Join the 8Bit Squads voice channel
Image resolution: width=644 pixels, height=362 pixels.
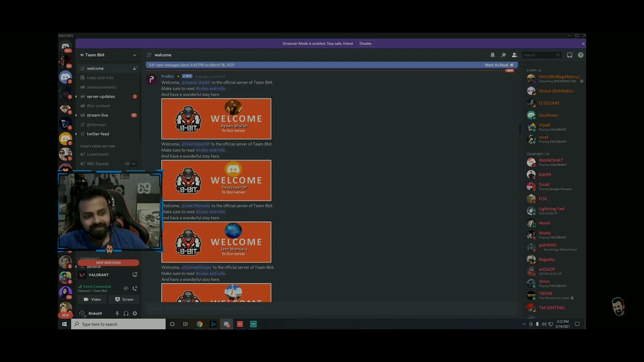tap(108, 164)
